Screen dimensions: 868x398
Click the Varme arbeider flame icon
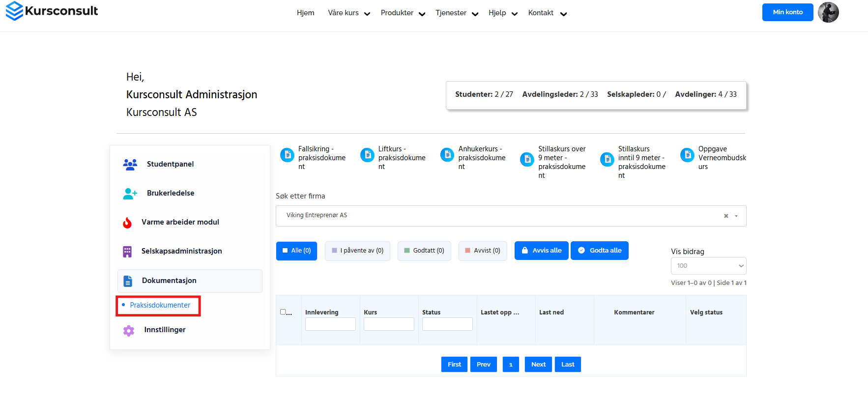(127, 223)
